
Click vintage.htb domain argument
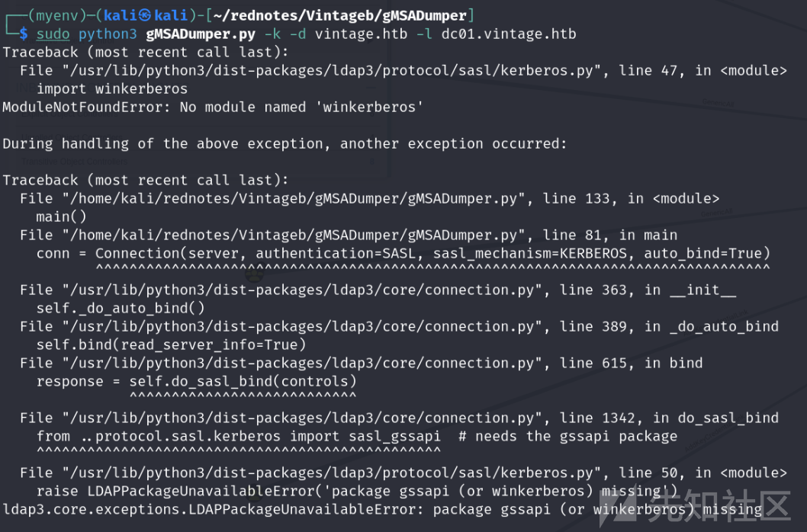pos(362,34)
